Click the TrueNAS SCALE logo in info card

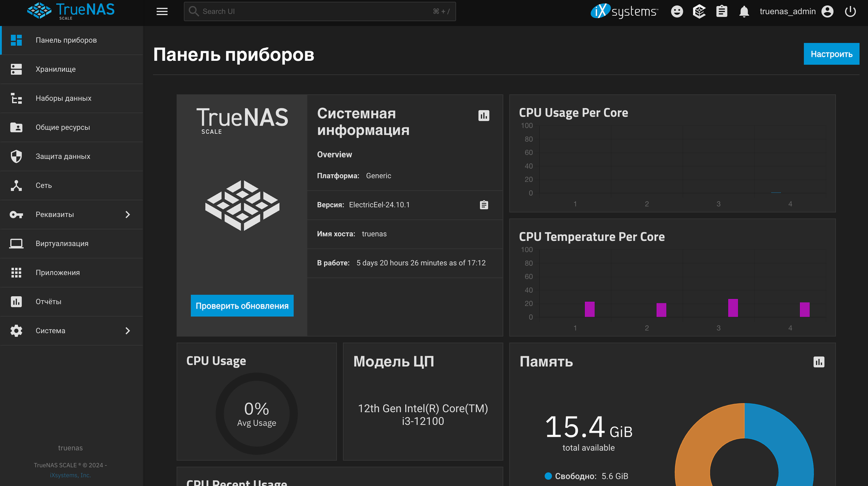(x=242, y=121)
